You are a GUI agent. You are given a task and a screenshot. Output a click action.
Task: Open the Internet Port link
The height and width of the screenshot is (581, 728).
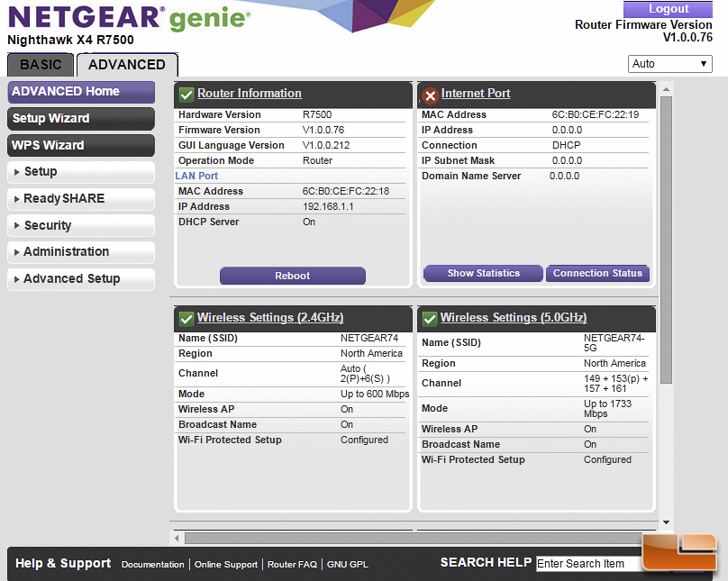[476, 94]
